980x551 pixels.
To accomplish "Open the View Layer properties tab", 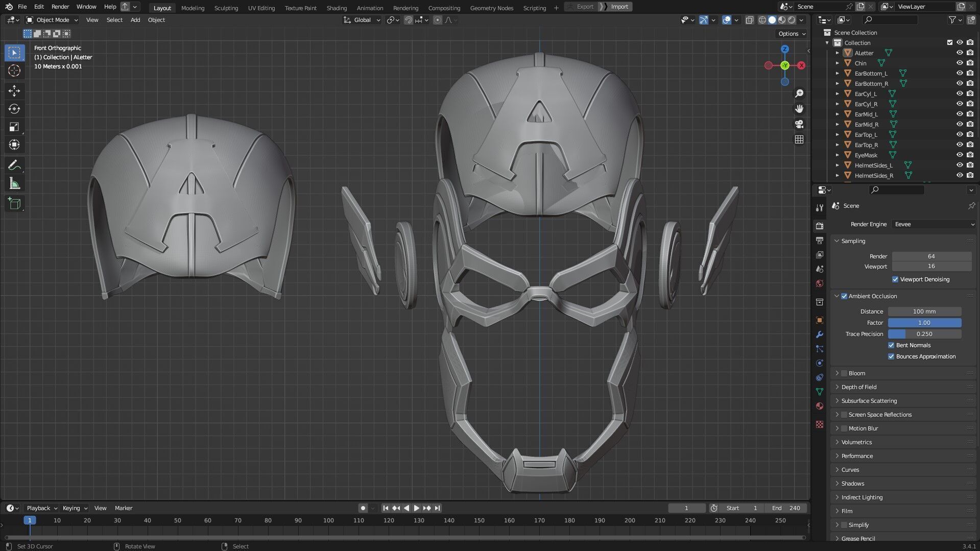I will pyautogui.click(x=820, y=254).
